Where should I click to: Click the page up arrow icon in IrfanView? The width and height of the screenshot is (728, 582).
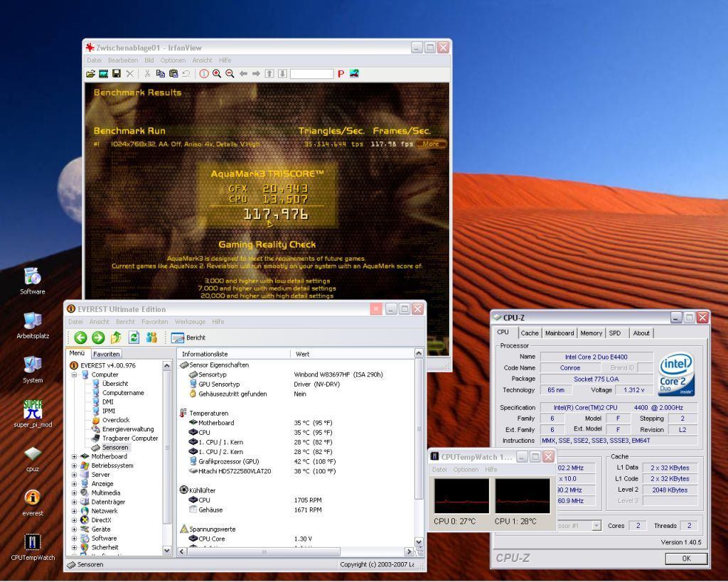click(x=269, y=74)
